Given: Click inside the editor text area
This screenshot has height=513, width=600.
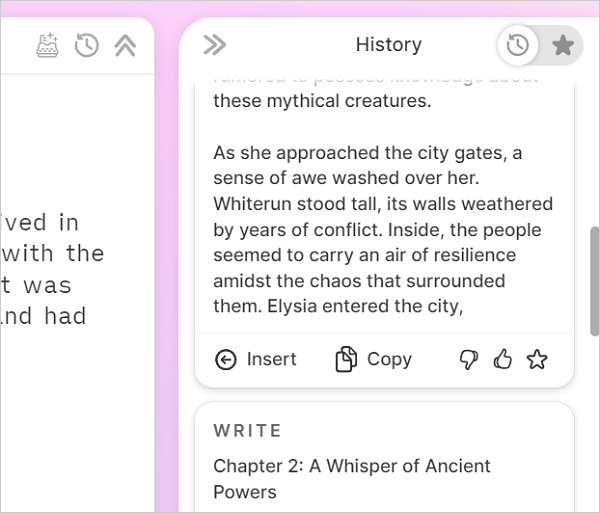Looking at the screenshot, I should (x=77, y=268).
